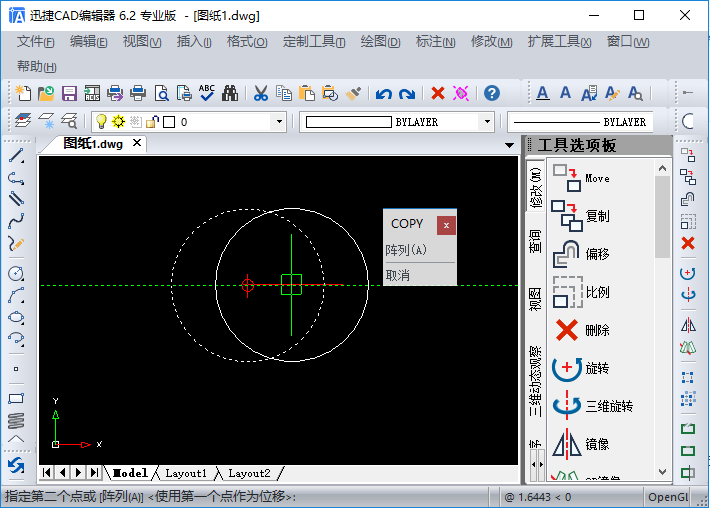Click 三维旋转 3D rotate tool

click(x=592, y=406)
